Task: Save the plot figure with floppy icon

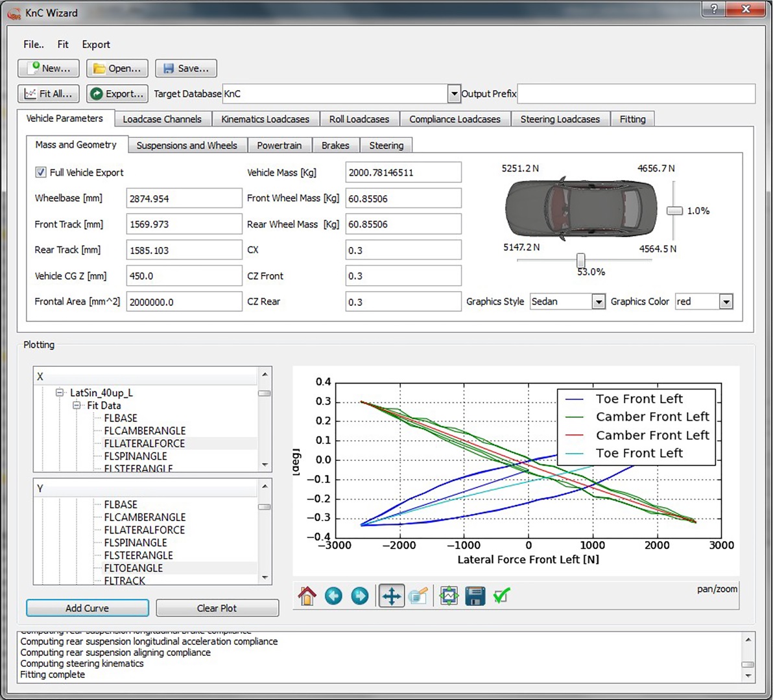Action: click(x=475, y=596)
